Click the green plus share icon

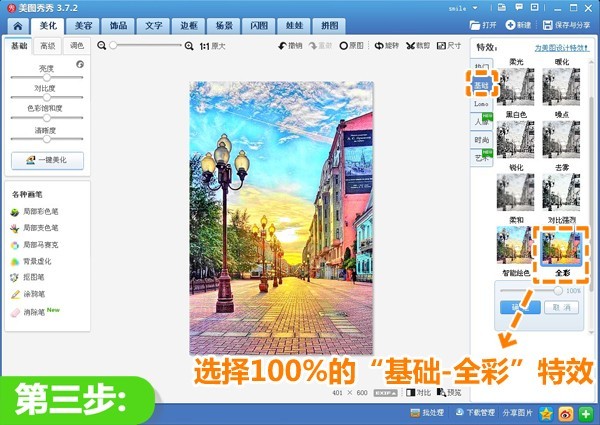click(x=585, y=413)
